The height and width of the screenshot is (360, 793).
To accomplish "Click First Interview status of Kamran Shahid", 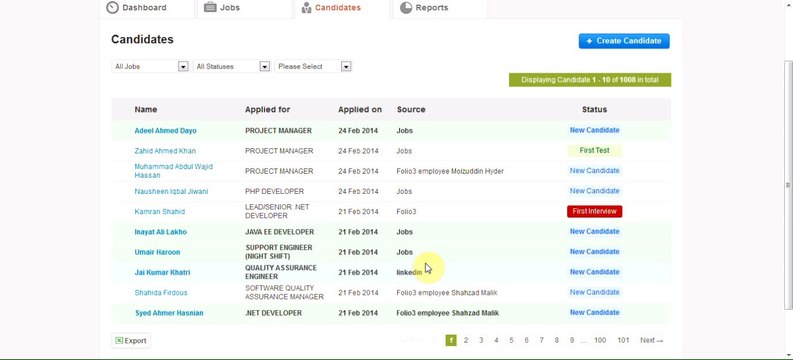I will 594,211.
